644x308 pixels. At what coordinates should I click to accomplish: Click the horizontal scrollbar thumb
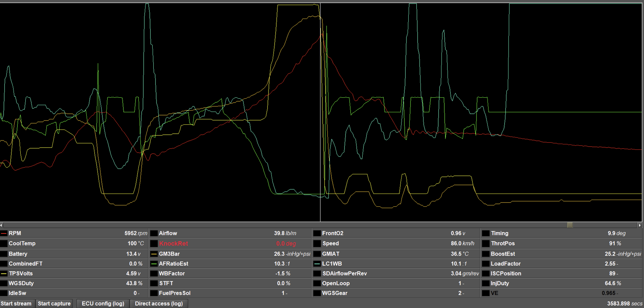click(570, 225)
